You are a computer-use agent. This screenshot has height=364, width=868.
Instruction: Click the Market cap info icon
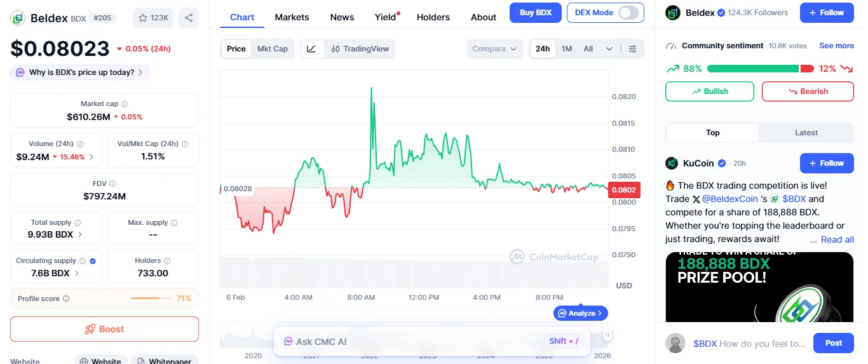(125, 104)
